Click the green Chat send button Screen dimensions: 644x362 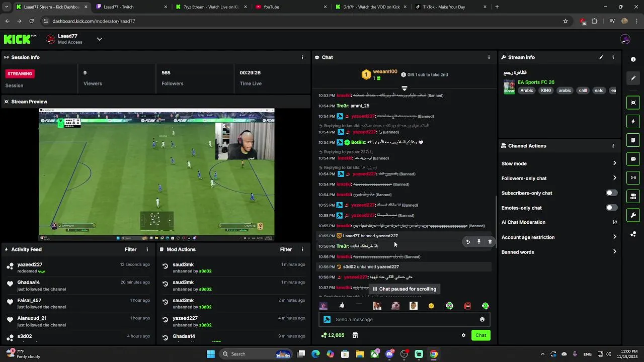(481, 335)
